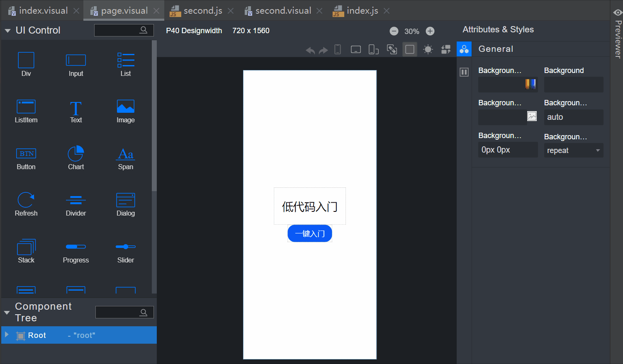623x364 pixels.
Task: Select the ListItem control
Action: (26, 111)
